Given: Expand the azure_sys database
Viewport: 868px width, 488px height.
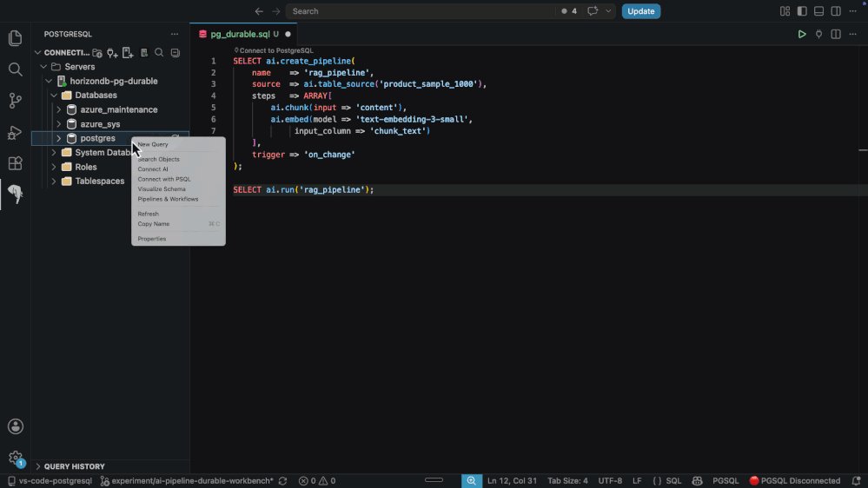Looking at the screenshot, I should pyautogui.click(x=59, y=124).
